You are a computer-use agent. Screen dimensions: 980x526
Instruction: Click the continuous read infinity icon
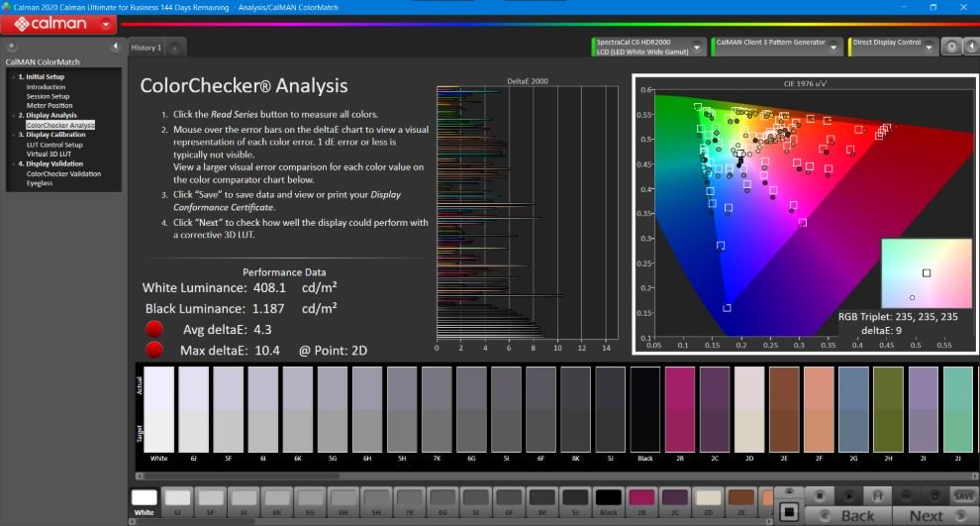(x=906, y=496)
